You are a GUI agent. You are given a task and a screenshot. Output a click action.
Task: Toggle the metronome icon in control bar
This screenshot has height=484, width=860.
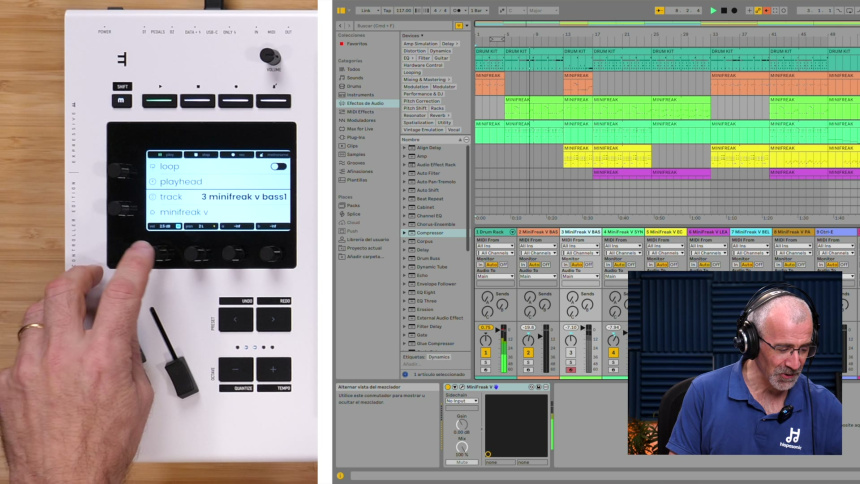(457, 10)
